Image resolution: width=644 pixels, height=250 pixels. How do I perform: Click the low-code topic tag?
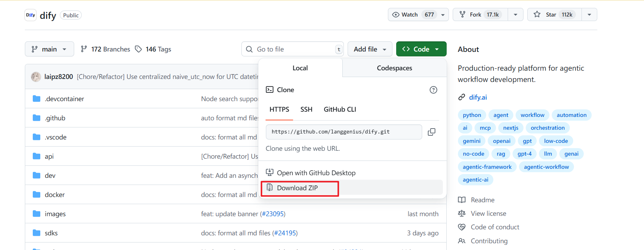pyautogui.click(x=556, y=141)
